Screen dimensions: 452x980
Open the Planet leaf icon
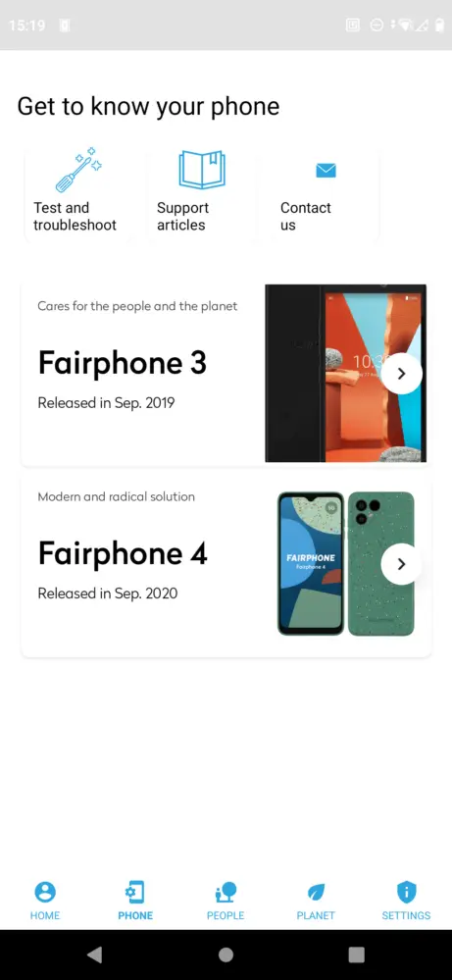click(316, 892)
